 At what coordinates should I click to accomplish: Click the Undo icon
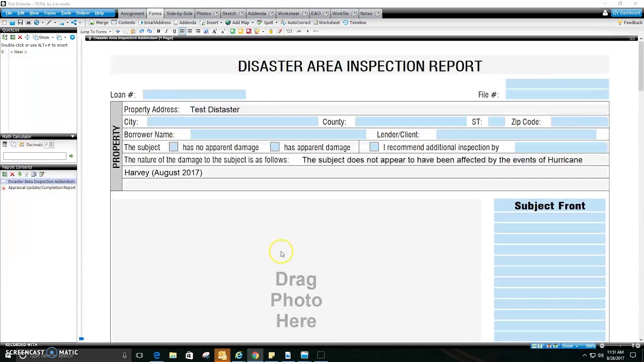(x=141, y=31)
